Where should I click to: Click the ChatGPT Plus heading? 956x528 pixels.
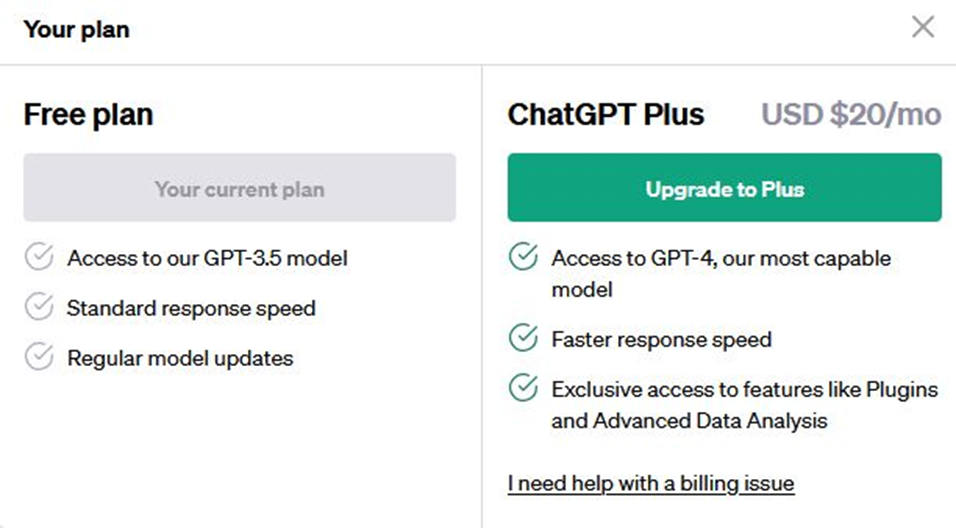[606, 115]
